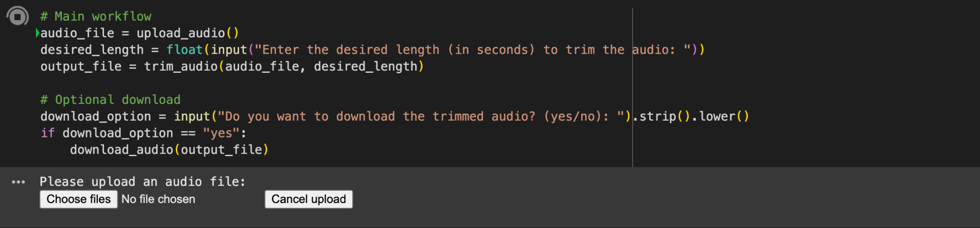Click the 'if' keyword in the code
The height and width of the screenshot is (228, 980).
[x=47, y=133]
